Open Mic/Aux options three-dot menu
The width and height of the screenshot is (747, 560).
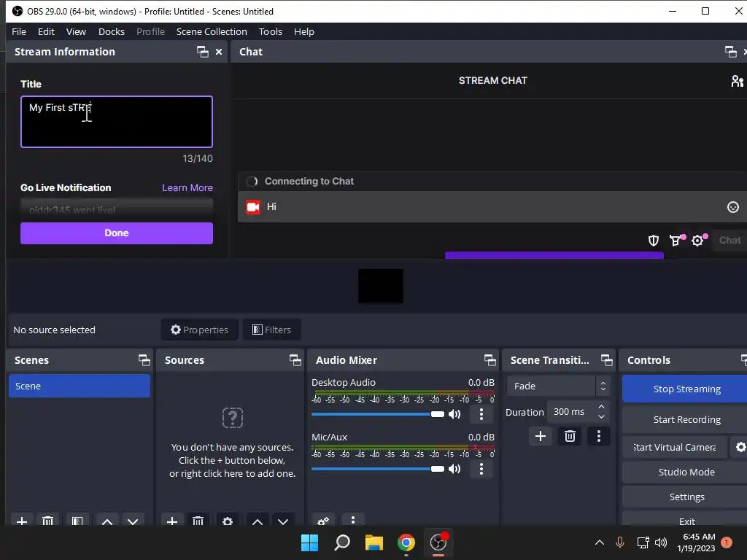tap(481, 469)
